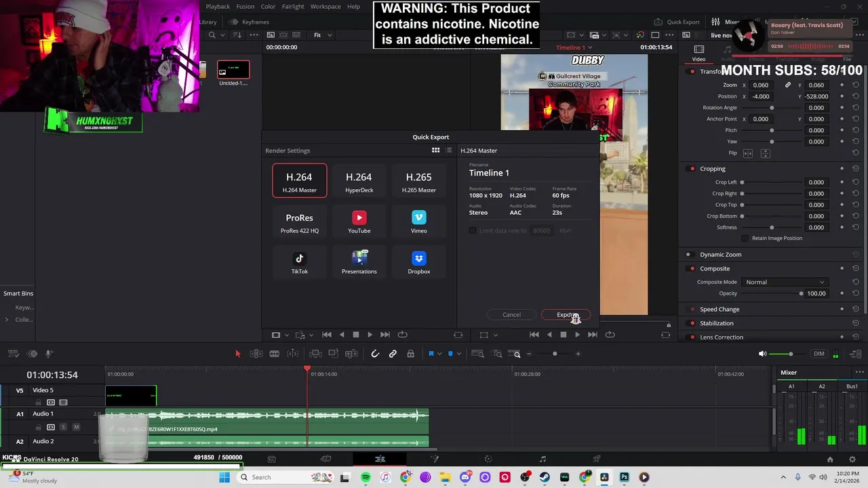
Task: Click timeline zoom in plus button
Action: point(578,354)
